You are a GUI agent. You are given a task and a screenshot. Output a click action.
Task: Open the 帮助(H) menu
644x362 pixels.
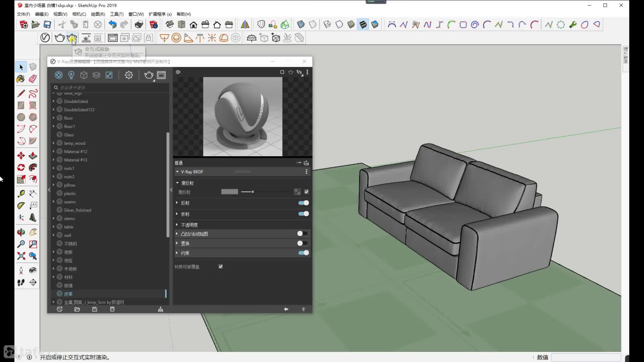coord(183,14)
